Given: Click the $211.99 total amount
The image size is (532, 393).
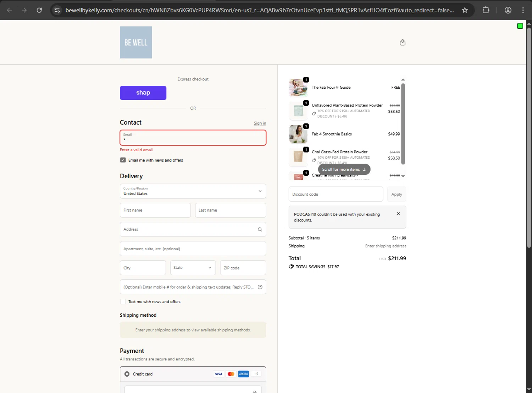Looking at the screenshot, I should point(397,258).
